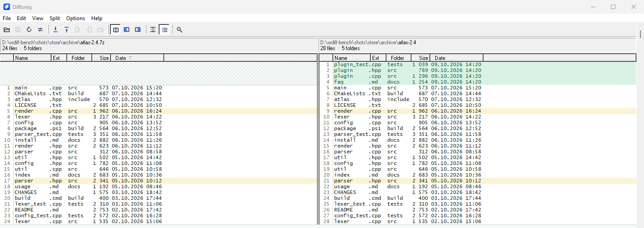Sort right pane by Folder column
This screenshot has height=228, width=644.
pos(399,58)
